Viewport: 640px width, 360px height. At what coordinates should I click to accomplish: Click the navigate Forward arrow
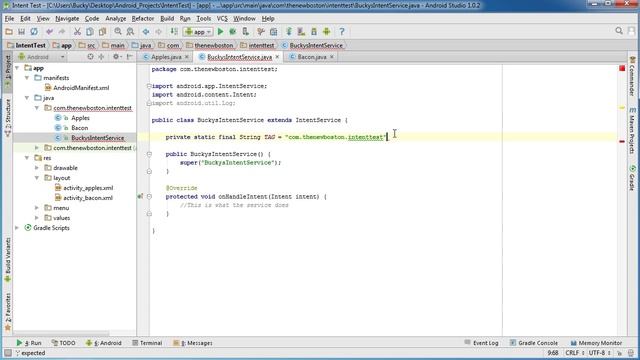pyautogui.click(x=158, y=31)
